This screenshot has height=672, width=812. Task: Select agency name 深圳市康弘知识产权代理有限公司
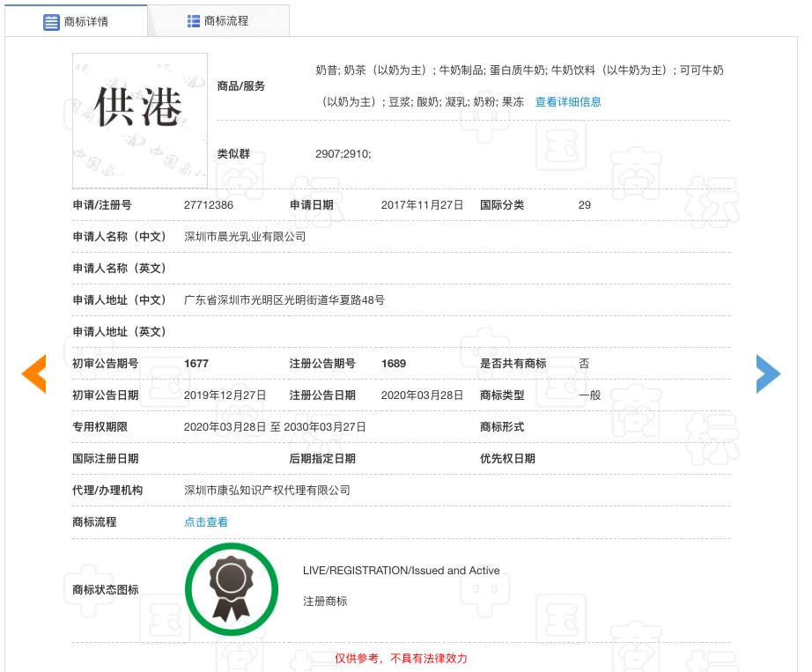coord(267,491)
